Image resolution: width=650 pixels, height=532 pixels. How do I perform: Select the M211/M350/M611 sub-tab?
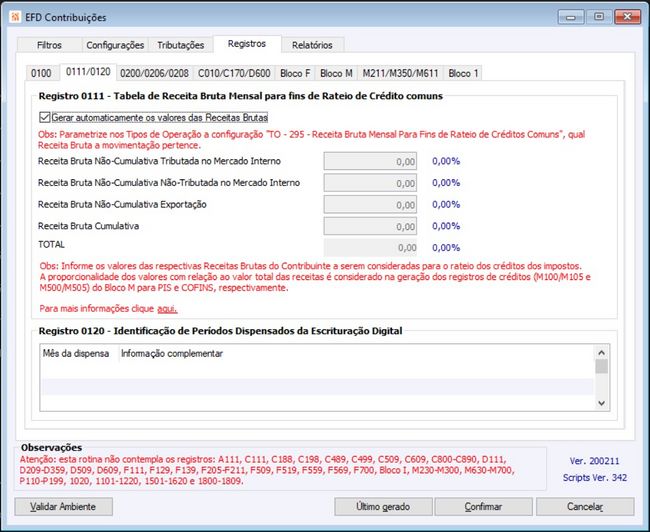[400, 73]
